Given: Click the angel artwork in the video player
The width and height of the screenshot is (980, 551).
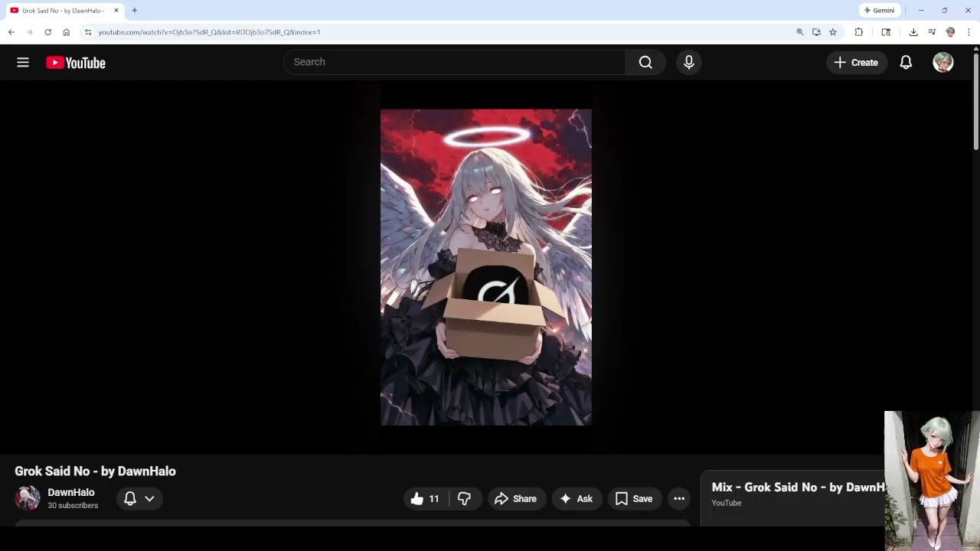Looking at the screenshot, I should [486, 267].
